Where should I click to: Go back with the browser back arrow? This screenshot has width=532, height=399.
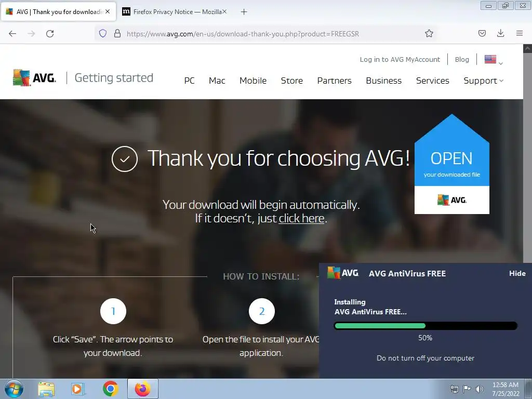click(x=12, y=34)
